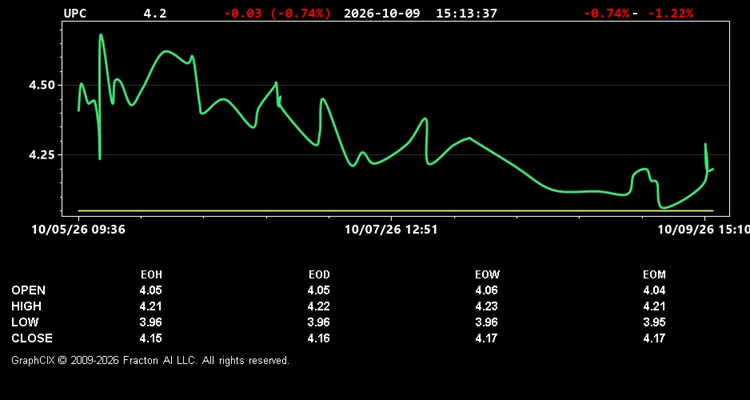Select the EOH column header
This screenshot has height=400, width=750.
[x=151, y=275]
